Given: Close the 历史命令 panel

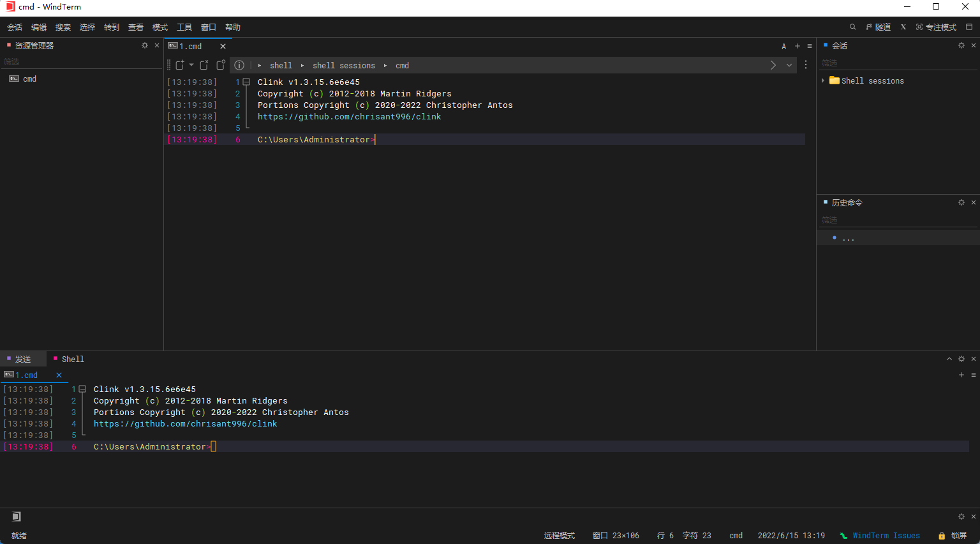Looking at the screenshot, I should click(x=974, y=202).
